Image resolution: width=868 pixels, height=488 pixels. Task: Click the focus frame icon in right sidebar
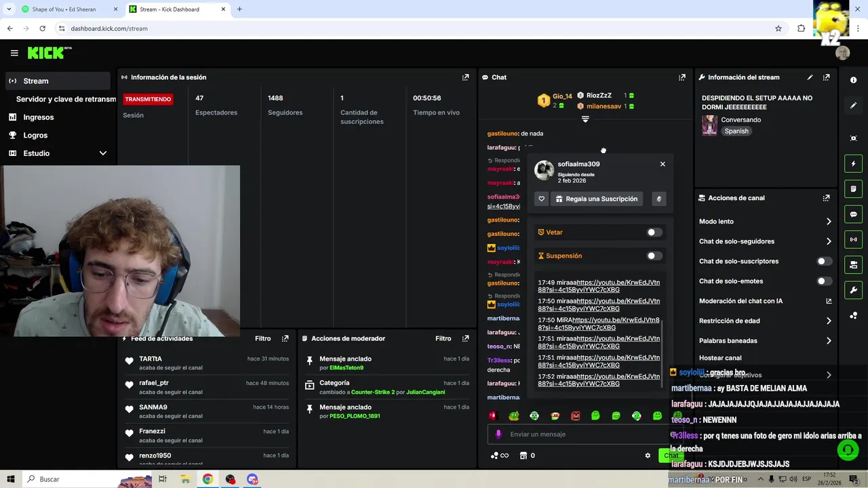(x=853, y=138)
